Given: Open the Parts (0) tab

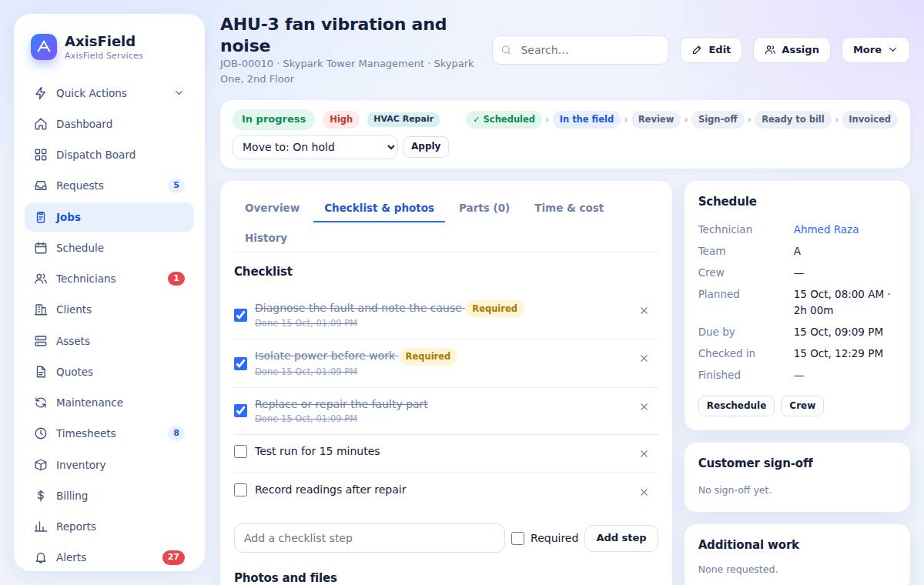Looking at the screenshot, I should tap(484, 208).
